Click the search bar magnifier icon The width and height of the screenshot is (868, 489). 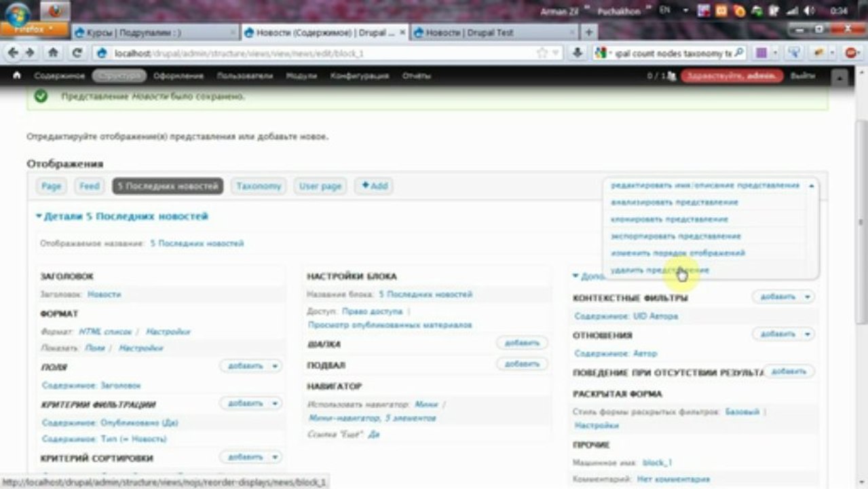[x=738, y=52]
